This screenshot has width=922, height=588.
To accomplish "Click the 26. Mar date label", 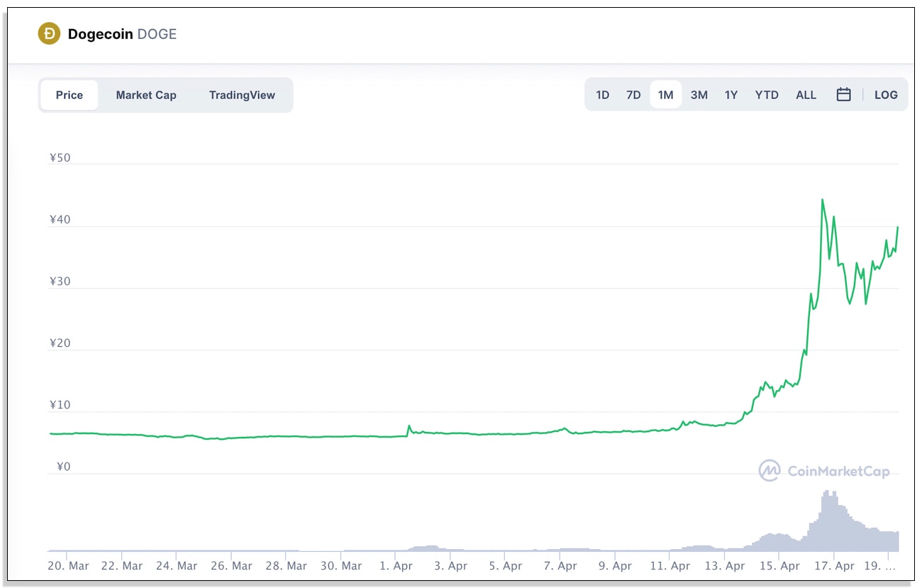I will 231,566.
